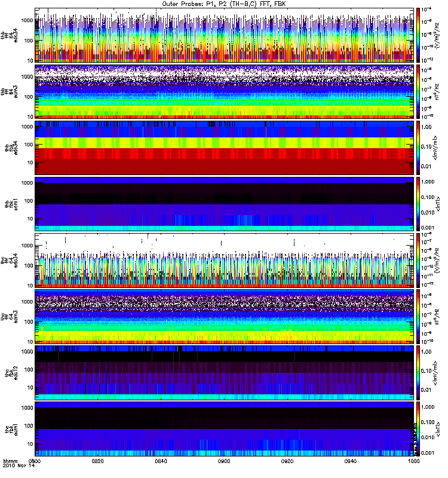This screenshot has width=448, height=478.
Task: Click the plot title 'Outer Probes: P1, P2 (TH-B,C) FFT, FBK'
Action: (224, 4)
